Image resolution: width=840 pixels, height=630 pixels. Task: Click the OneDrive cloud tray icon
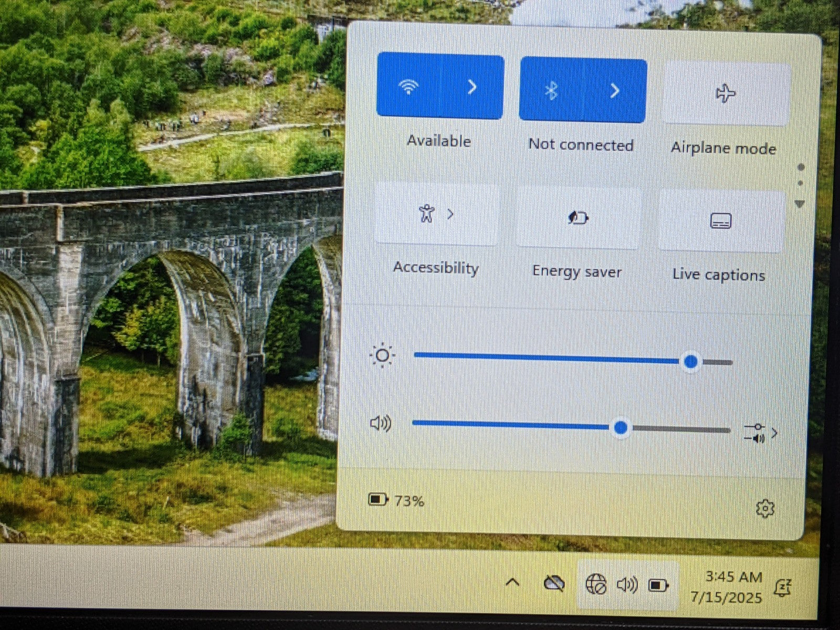(554, 583)
